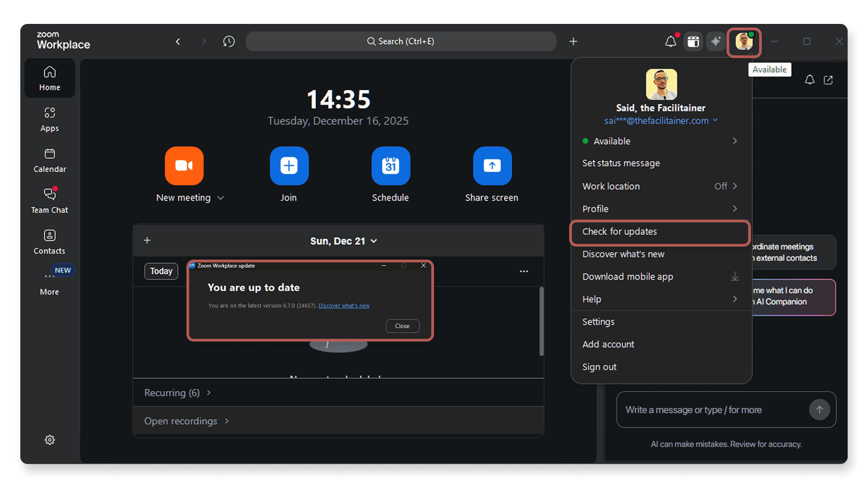
Task: Click the Join meeting plus icon
Action: click(x=289, y=166)
